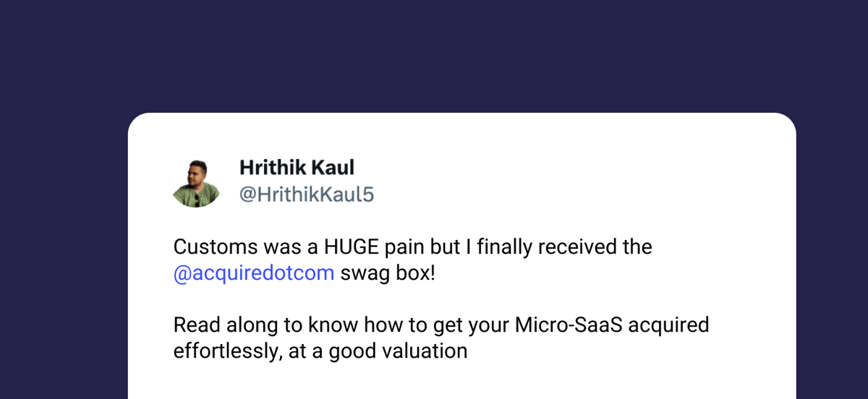Click 'Read along to know' sentence start
This screenshot has height=399, width=868.
[x=264, y=325]
